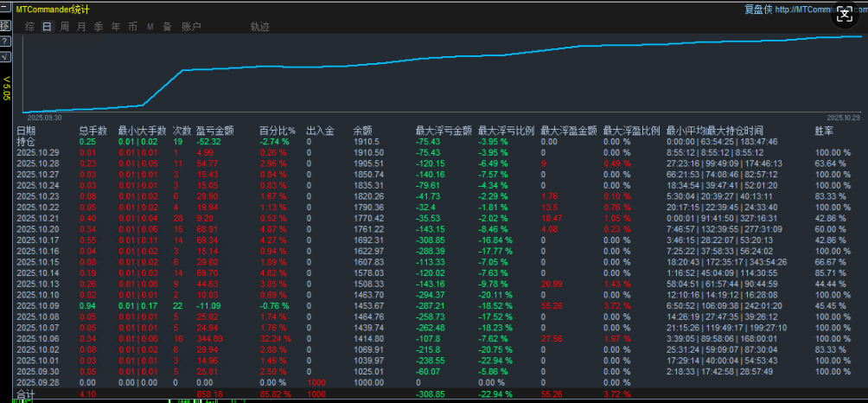Switch to the 周 weekly tab
The image size is (868, 403).
(64, 27)
